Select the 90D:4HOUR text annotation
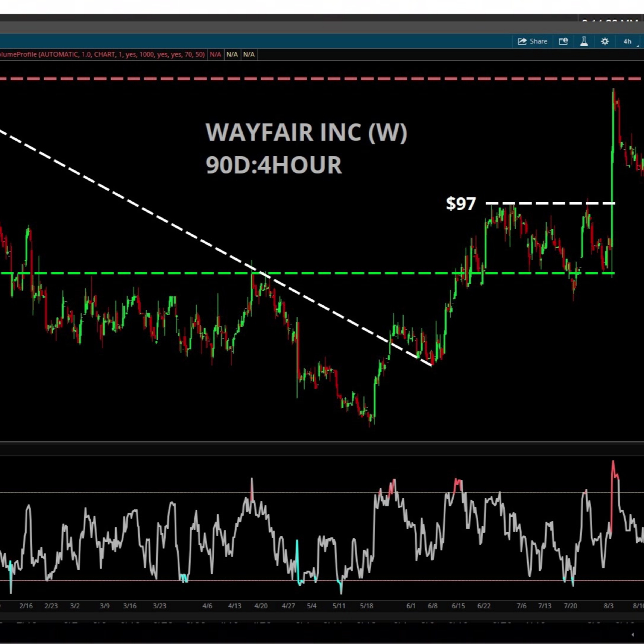The image size is (644, 644). click(x=274, y=165)
